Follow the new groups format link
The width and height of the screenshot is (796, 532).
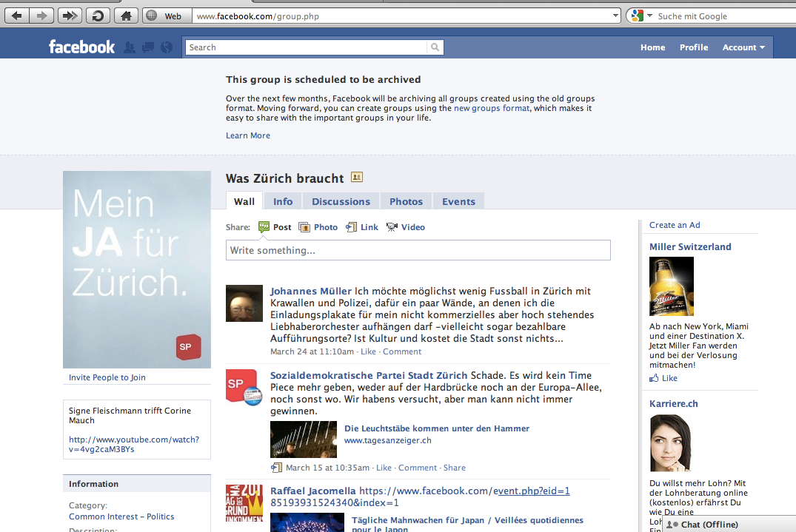[x=492, y=108]
